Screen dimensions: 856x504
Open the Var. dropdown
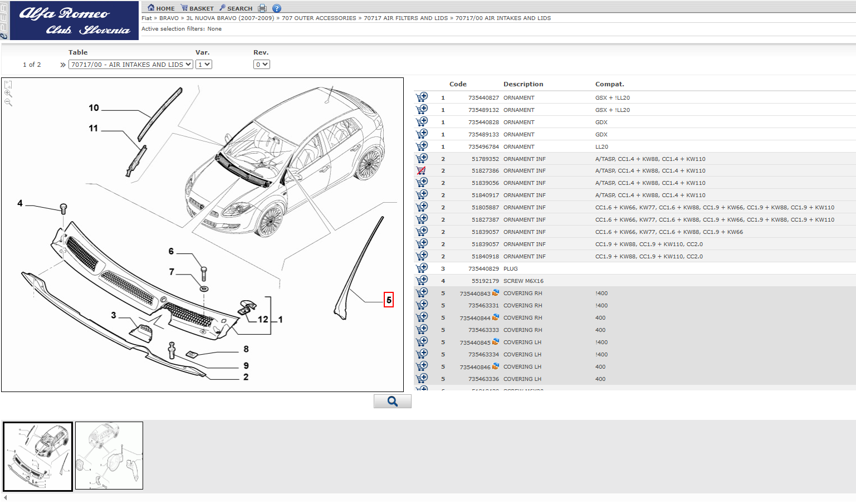click(x=204, y=65)
